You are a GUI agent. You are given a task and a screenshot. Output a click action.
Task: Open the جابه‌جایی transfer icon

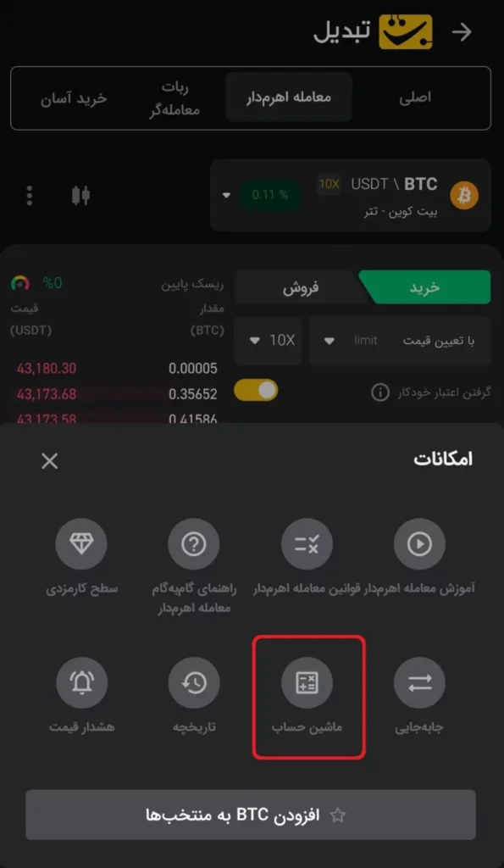(419, 682)
